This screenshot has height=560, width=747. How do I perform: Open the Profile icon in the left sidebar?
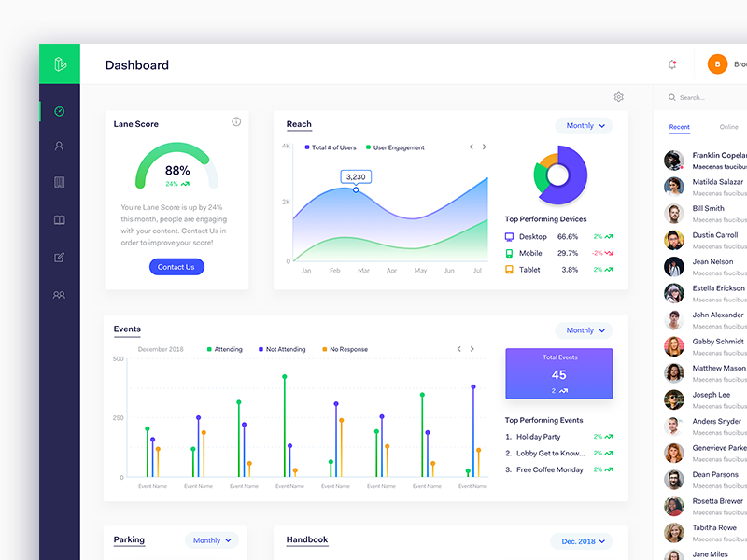click(59, 146)
